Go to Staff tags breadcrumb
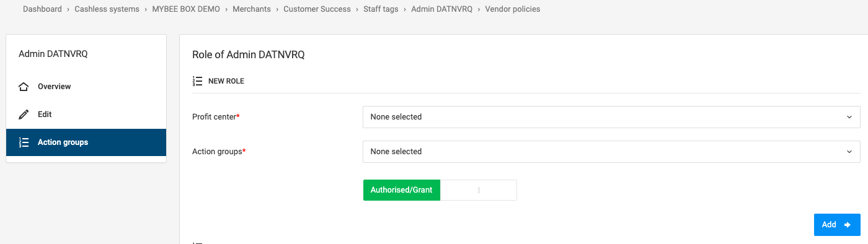This screenshot has width=868, height=244. [x=381, y=9]
